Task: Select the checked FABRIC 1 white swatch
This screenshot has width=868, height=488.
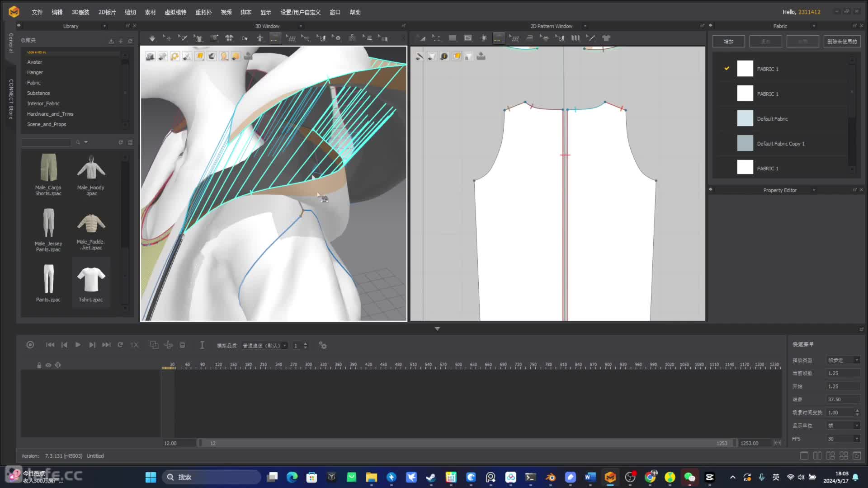Action: [745, 69]
